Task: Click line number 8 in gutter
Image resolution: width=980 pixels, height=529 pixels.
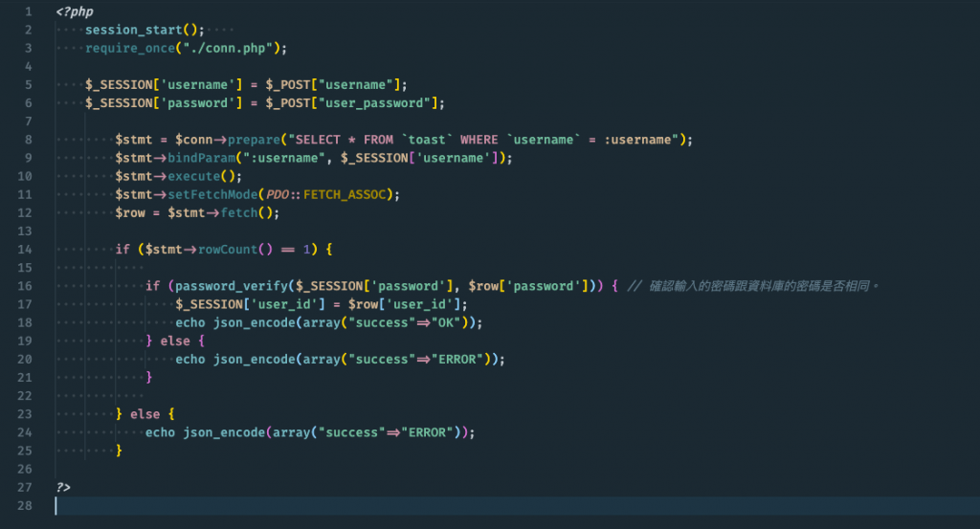Action: coord(28,140)
